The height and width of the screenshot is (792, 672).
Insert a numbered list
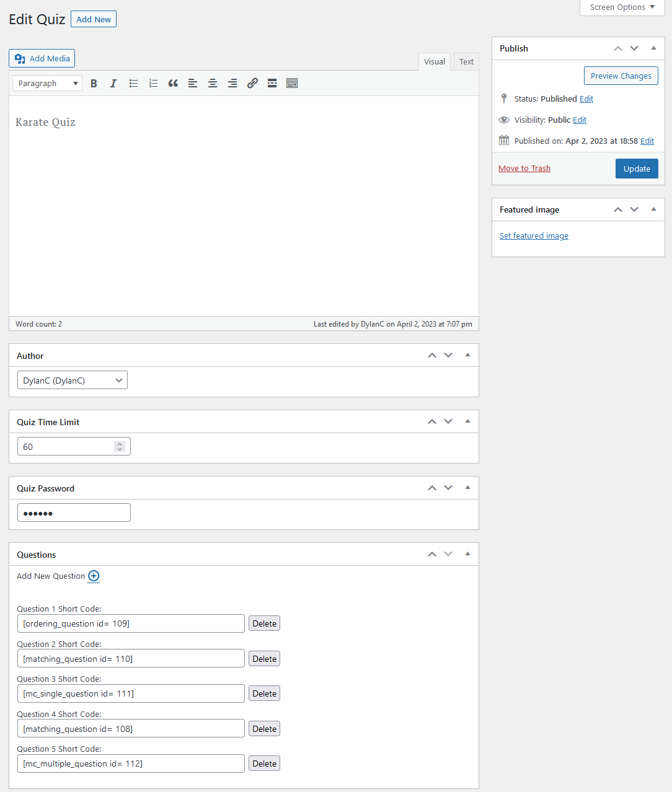153,84
